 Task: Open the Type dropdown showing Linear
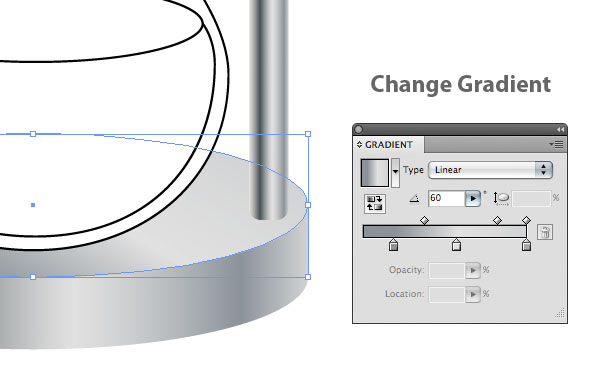[x=490, y=170]
